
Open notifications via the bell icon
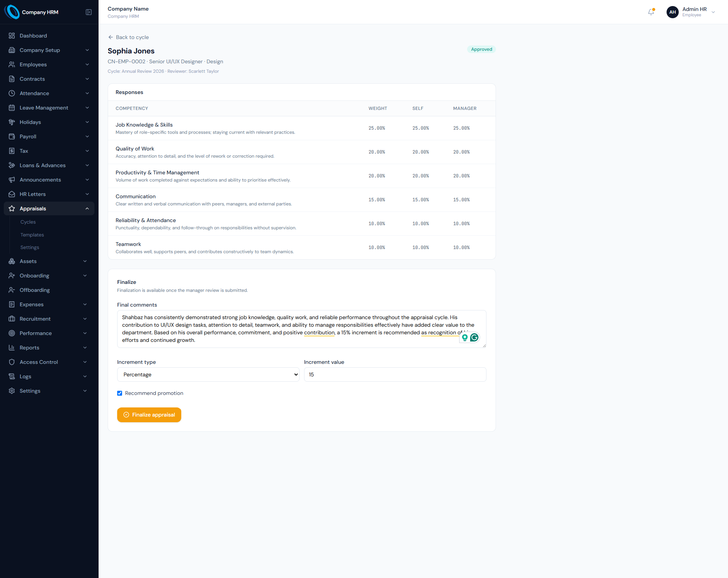point(651,12)
